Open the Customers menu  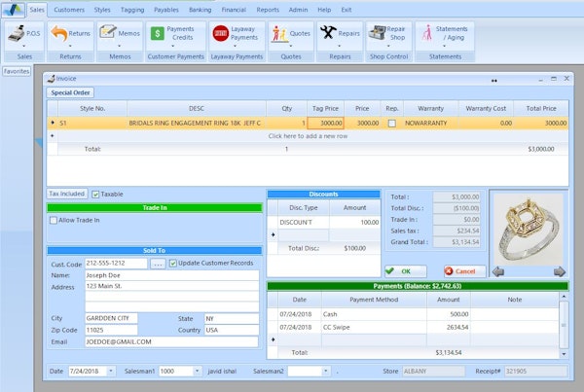(x=68, y=9)
